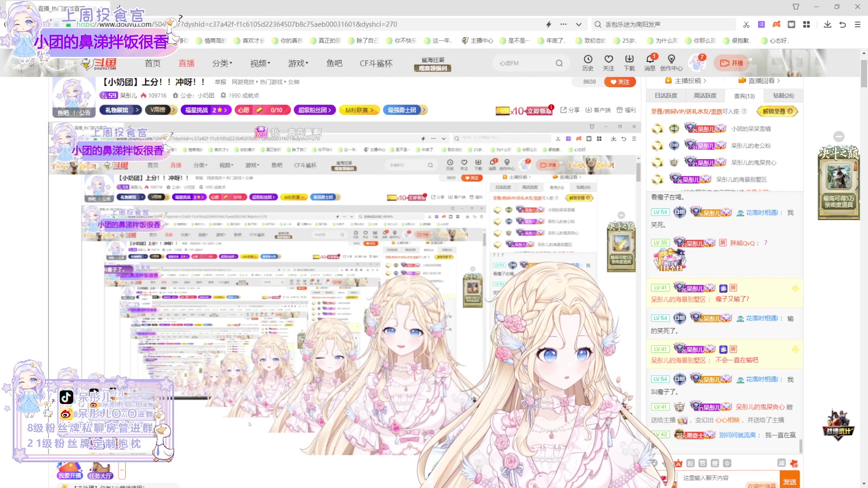Click the 梗 meme chat icon

(x=715, y=463)
